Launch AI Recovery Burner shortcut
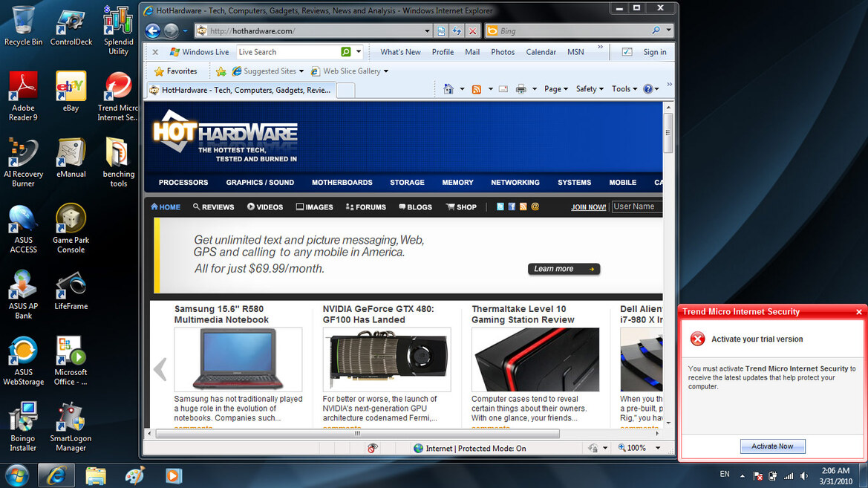The height and width of the screenshot is (488, 868). pos(23,163)
